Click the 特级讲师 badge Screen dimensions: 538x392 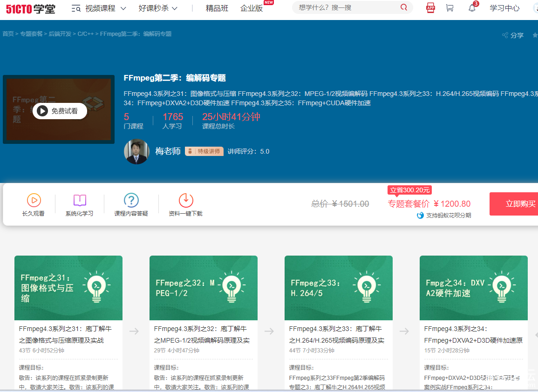click(204, 151)
